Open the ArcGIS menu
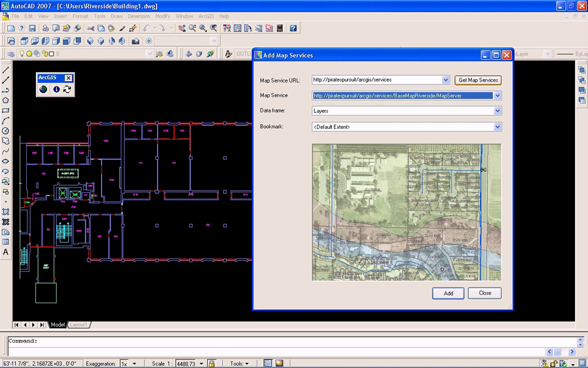The height and width of the screenshot is (368, 588). click(x=206, y=16)
